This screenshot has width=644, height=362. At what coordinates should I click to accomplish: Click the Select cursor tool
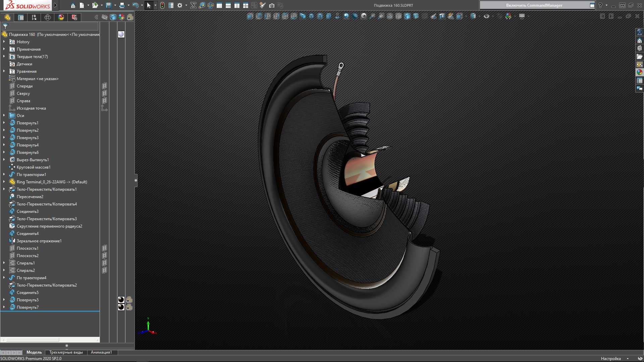click(x=149, y=5)
